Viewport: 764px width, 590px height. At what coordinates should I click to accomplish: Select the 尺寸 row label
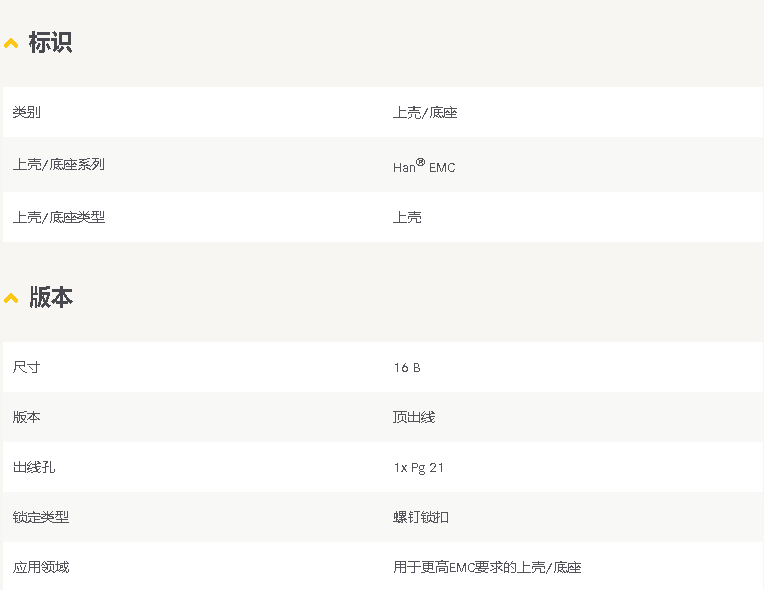pos(27,368)
